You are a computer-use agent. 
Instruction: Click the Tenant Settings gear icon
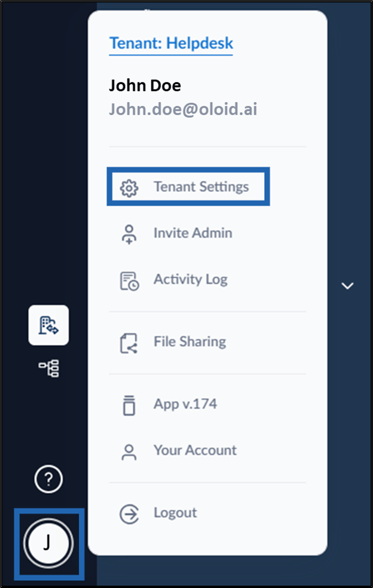129,188
